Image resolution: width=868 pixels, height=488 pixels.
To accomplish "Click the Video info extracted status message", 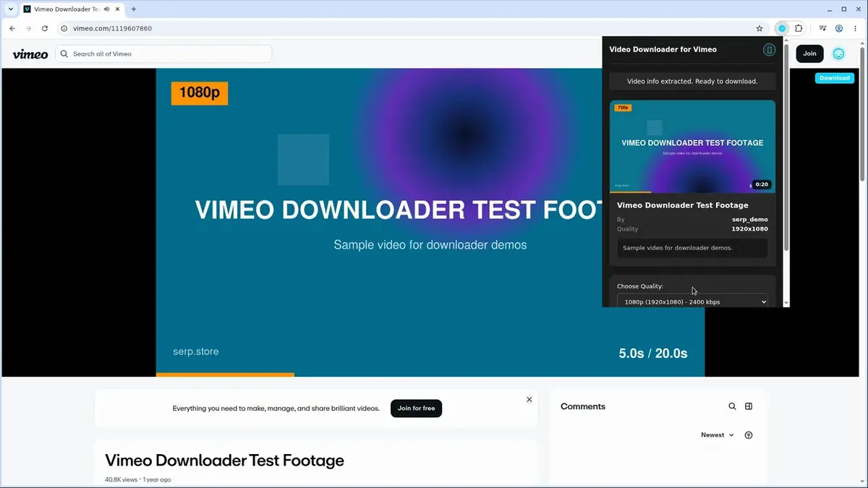I will pyautogui.click(x=692, y=81).
